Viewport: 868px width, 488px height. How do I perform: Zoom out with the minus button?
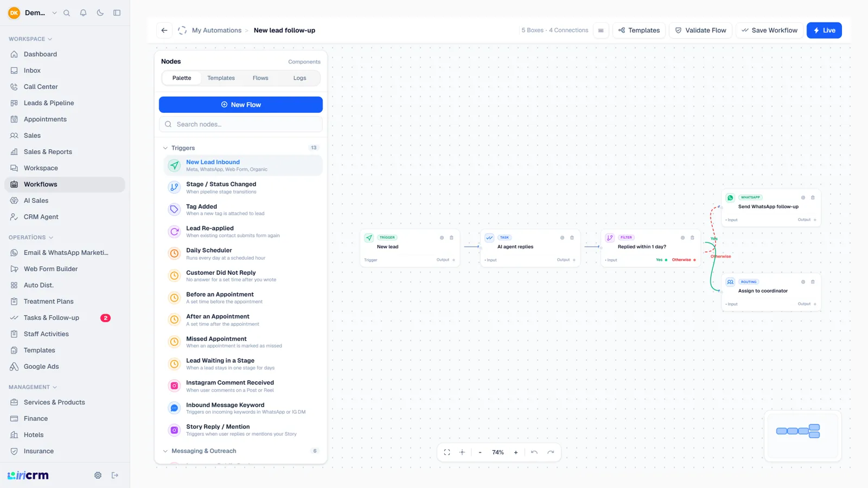(480, 452)
